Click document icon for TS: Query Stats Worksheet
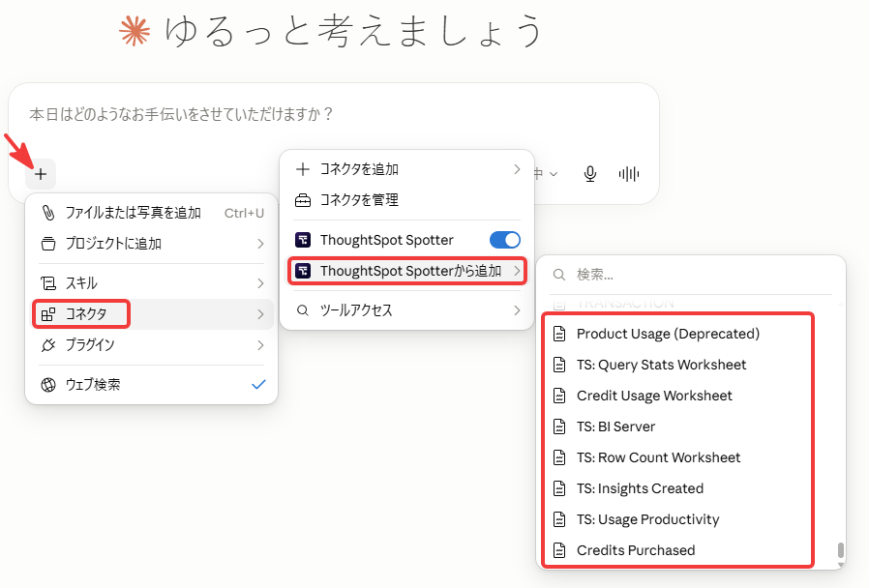The height and width of the screenshot is (588, 869). [x=559, y=365]
